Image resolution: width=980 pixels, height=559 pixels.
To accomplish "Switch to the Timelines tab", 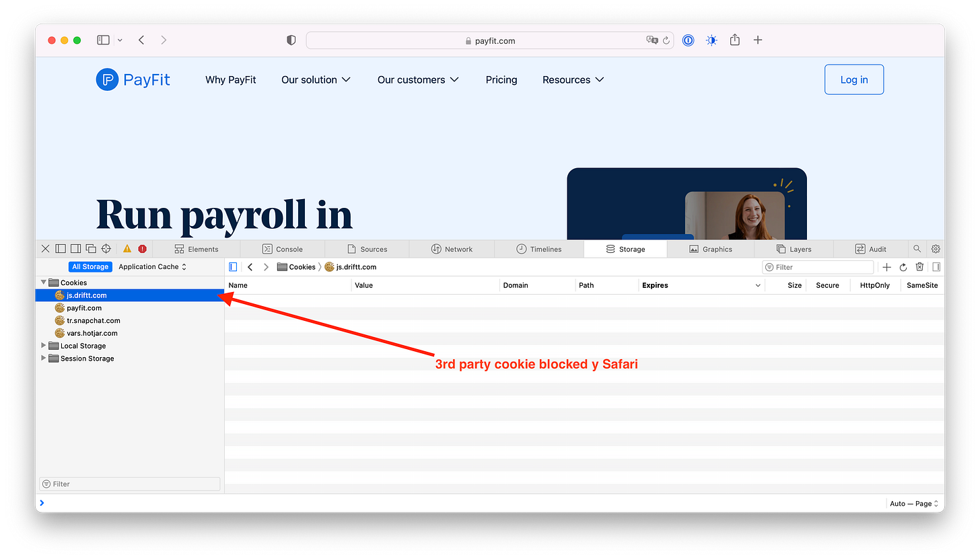I will pos(539,249).
